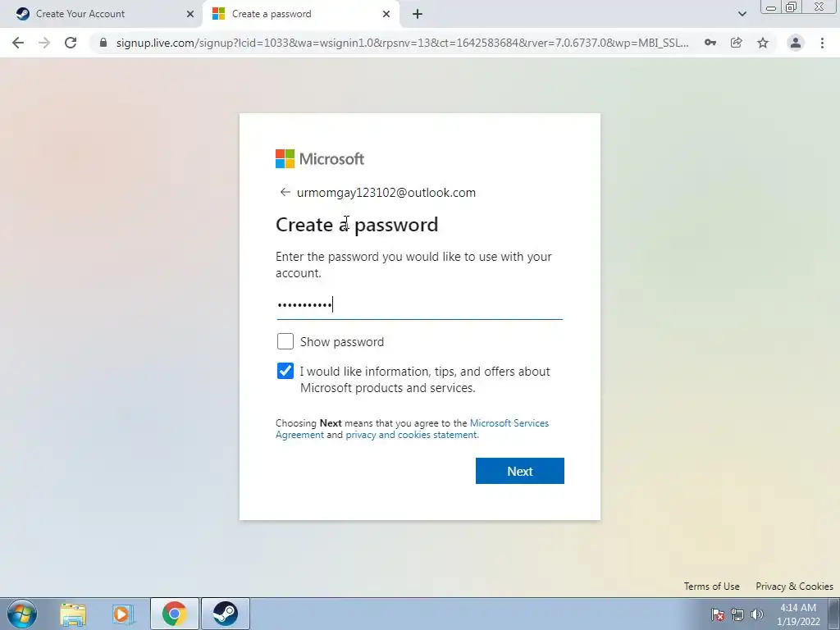The height and width of the screenshot is (630, 840).
Task: Open a new browser tab
Action: tap(418, 14)
